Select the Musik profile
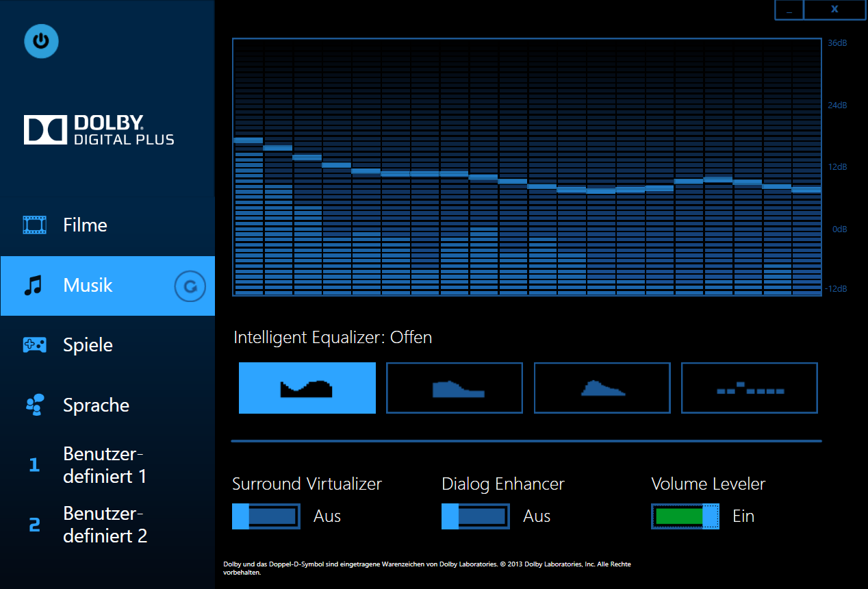This screenshot has height=589, width=868. [x=107, y=286]
